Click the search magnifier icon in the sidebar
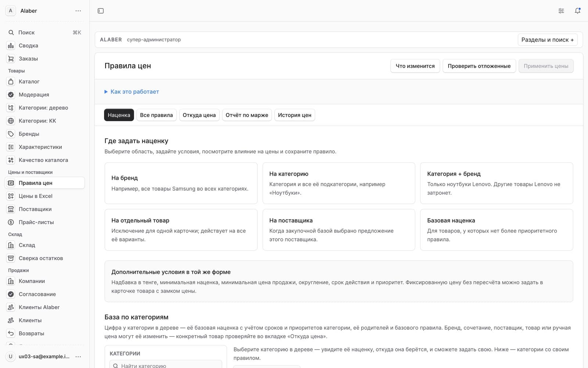This screenshot has width=588, height=368. coord(11,32)
